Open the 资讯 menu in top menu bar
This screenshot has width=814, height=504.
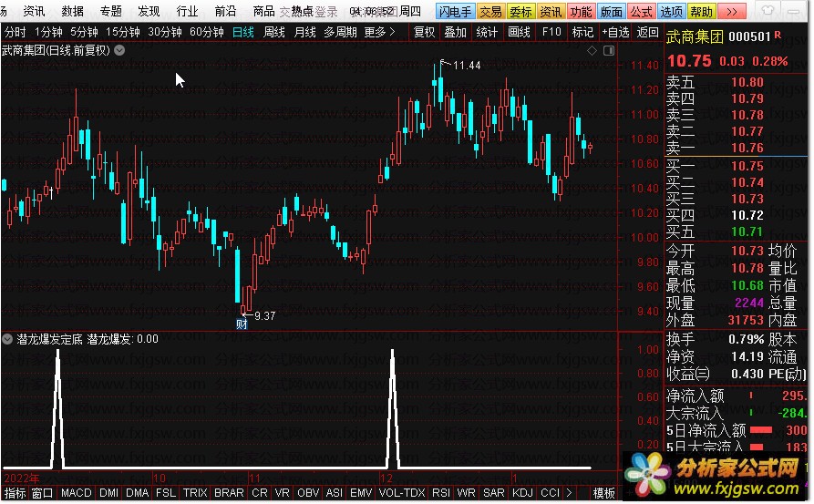point(35,11)
